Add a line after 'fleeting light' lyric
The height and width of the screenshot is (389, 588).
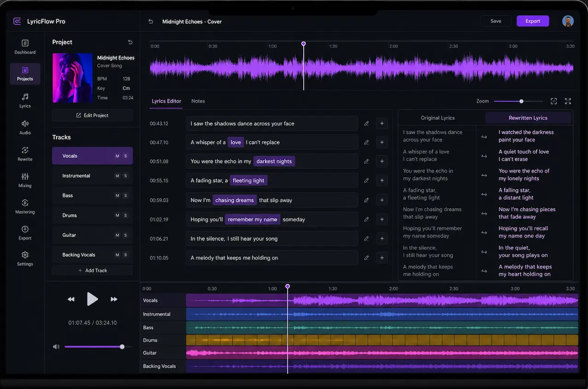tap(382, 180)
